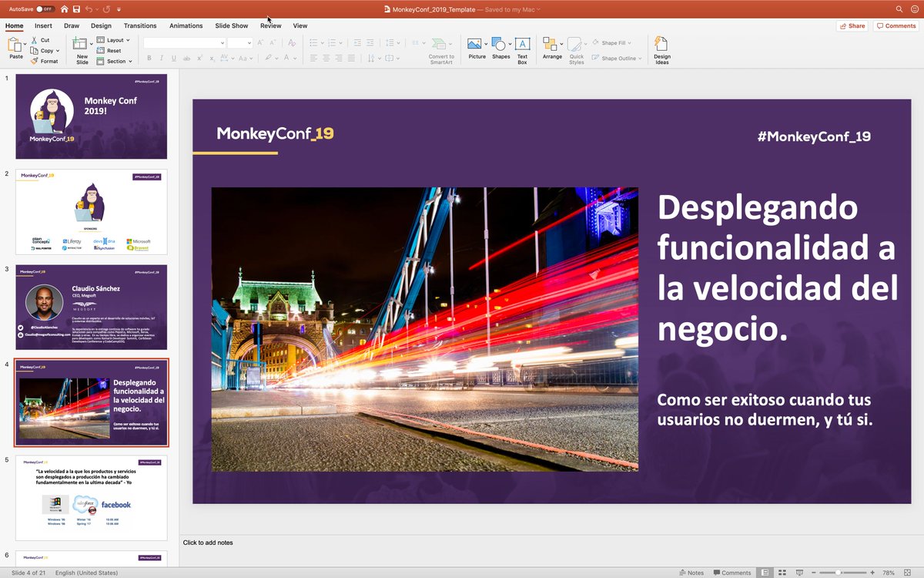Toggle bold formatting
The image size is (924, 578).
[149, 58]
